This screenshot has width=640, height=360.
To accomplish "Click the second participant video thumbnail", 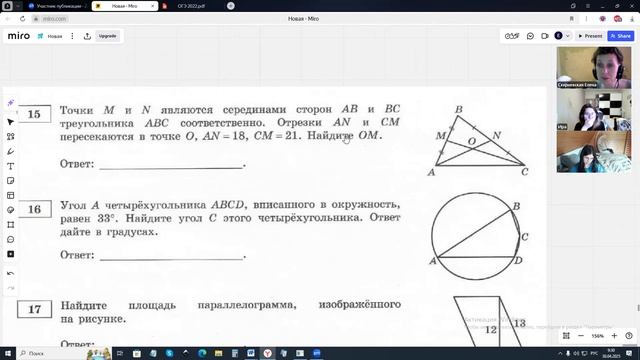I will [x=593, y=110].
